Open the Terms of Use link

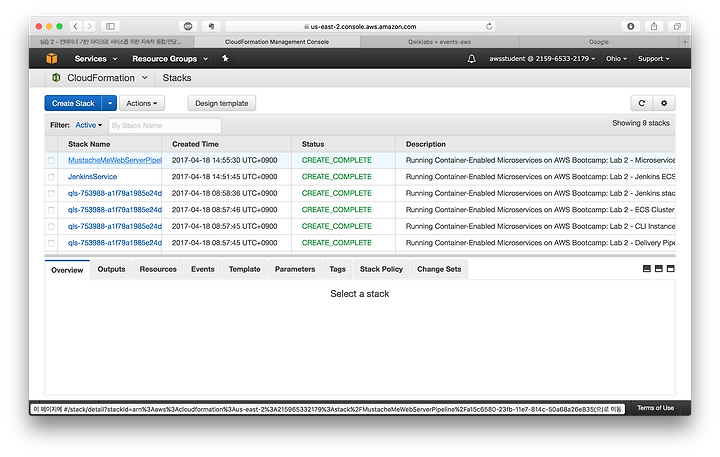655,408
